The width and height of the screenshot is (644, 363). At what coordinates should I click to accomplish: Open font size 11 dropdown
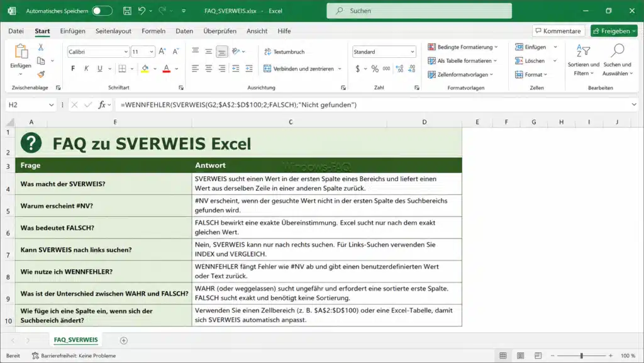pyautogui.click(x=151, y=52)
